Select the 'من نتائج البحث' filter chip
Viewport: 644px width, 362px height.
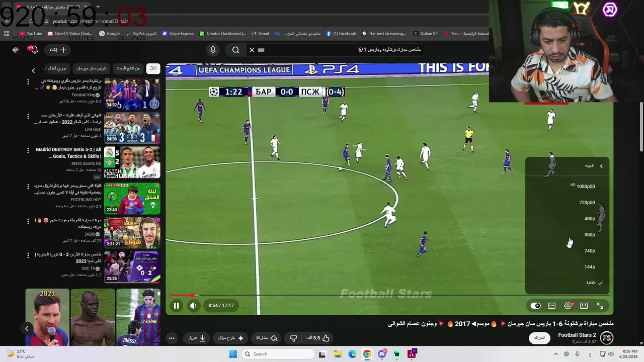(128, 68)
